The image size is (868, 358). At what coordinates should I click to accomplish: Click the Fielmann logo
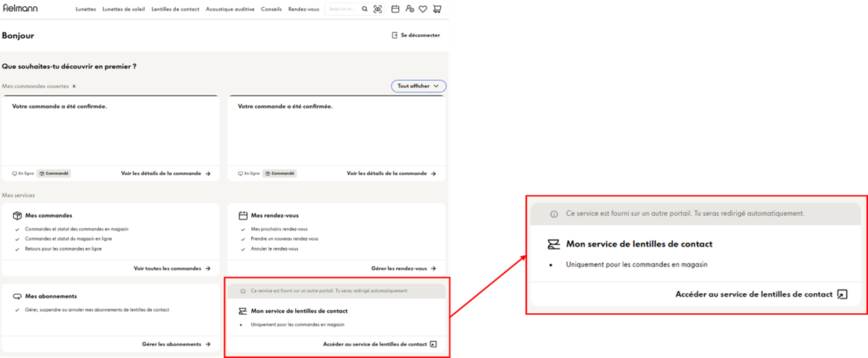click(20, 8)
